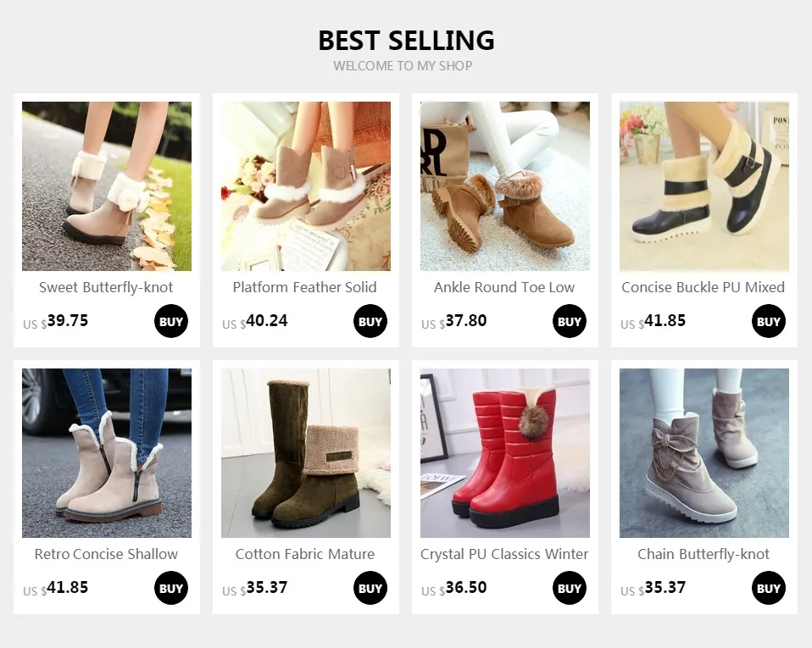Click BUY for Sweet Butterfly-knot boots

tap(171, 321)
